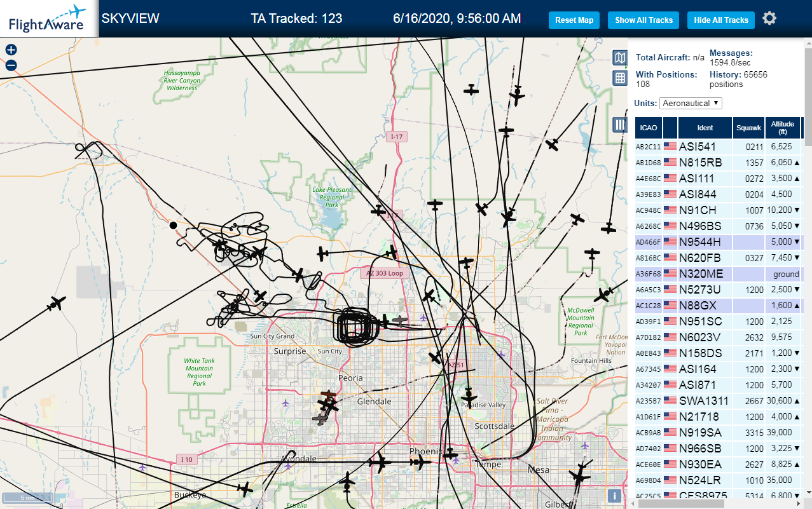The image size is (812, 509).
Task: Select ident N496BS in the table
Action: [x=701, y=226]
